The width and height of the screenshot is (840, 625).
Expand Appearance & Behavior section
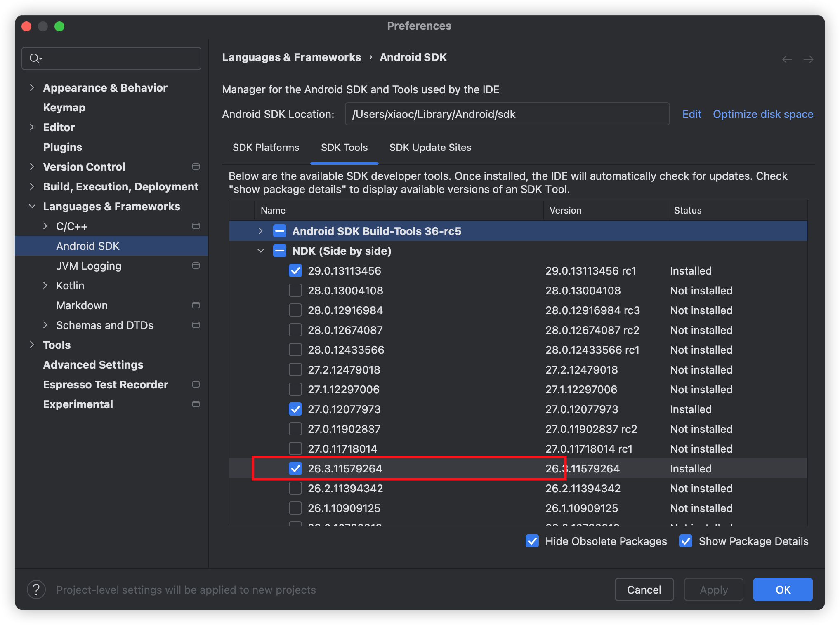(x=32, y=87)
